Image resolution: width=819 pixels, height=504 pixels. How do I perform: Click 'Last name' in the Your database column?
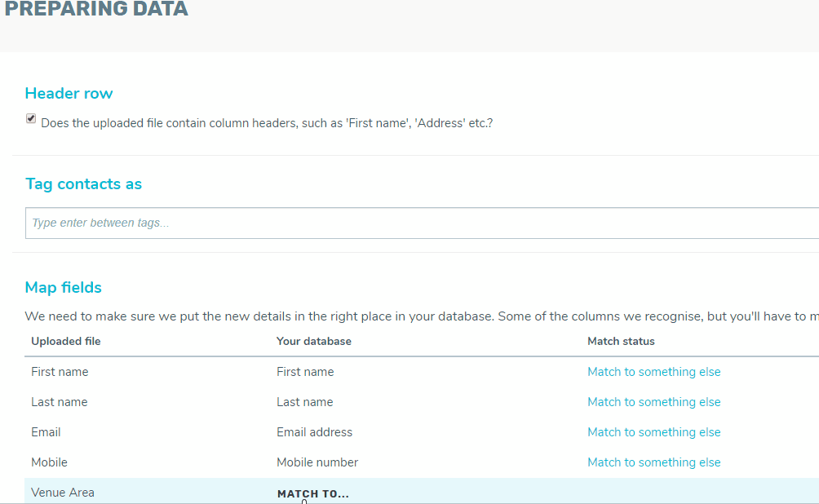tap(305, 402)
